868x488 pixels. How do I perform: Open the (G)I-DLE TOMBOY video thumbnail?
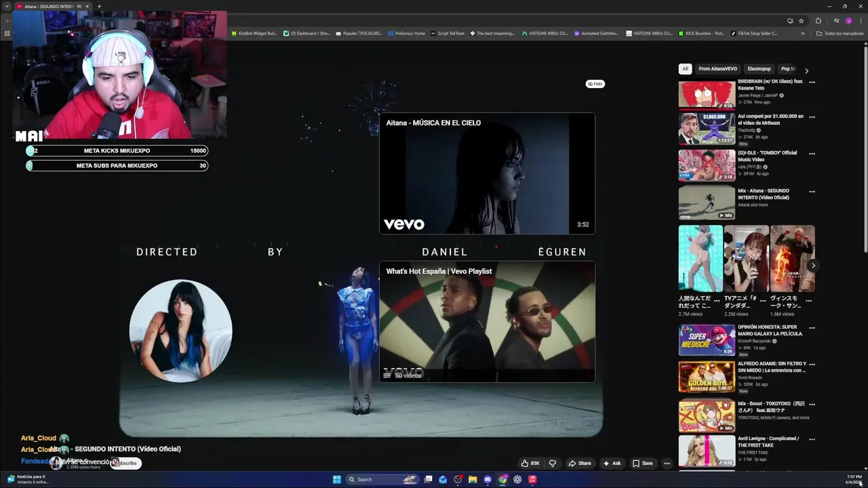coord(707,165)
